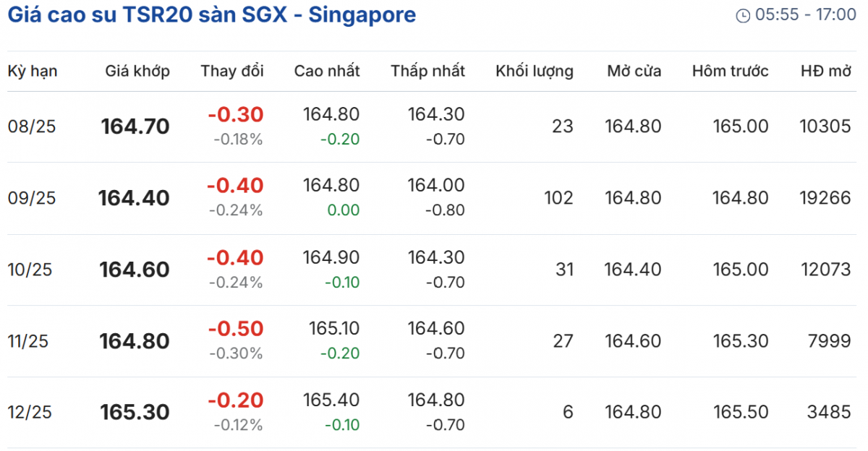Select the 10/25 contract term
Screen dimensions: 868x451
pyautogui.click(x=32, y=270)
